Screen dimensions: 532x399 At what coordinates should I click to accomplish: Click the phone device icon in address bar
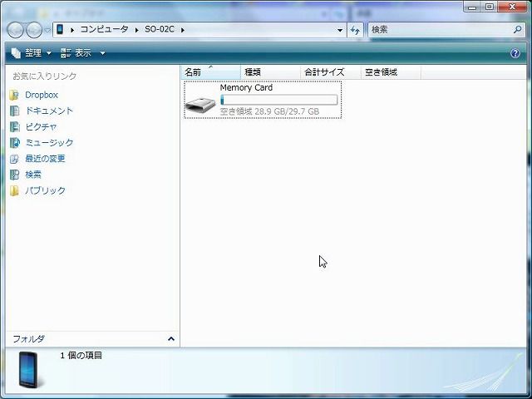60,29
